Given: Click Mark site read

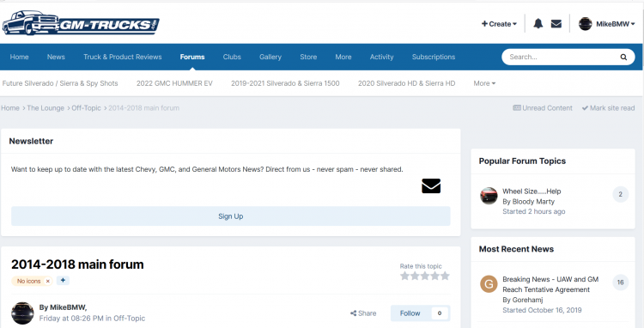Looking at the screenshot, I should tap(608, 108).
